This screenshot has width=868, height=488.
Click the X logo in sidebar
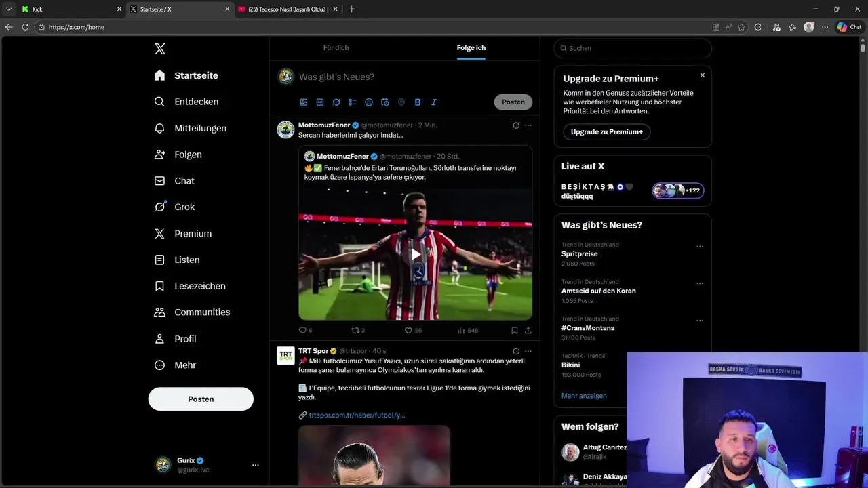tap(160, 49)
